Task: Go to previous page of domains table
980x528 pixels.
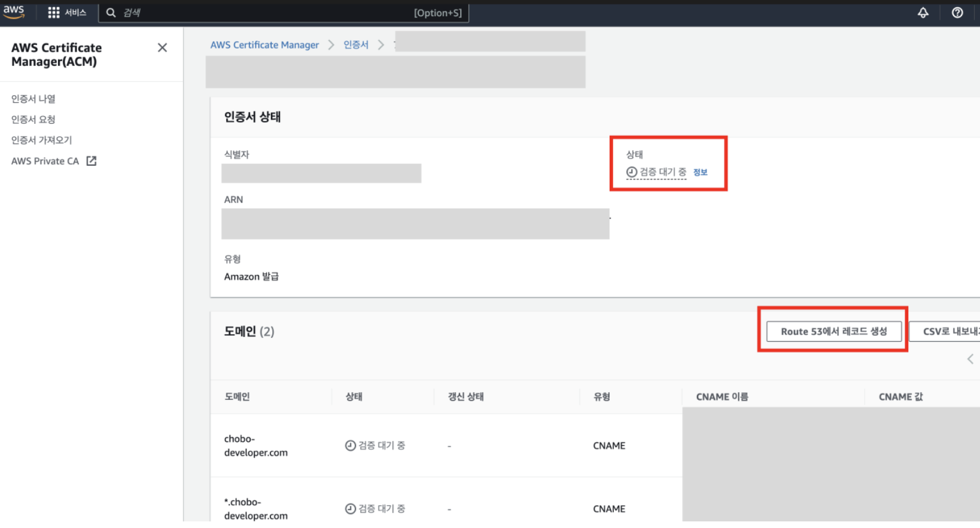Action: (x=970, y=359)
